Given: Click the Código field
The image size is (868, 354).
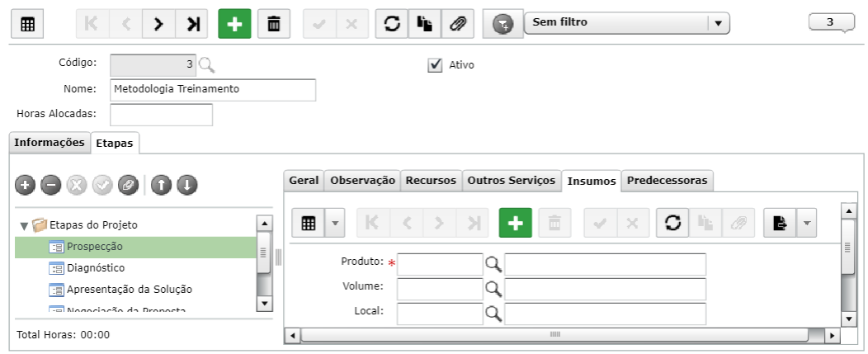Looking at the screenshot, I should (x=153, y=65).
